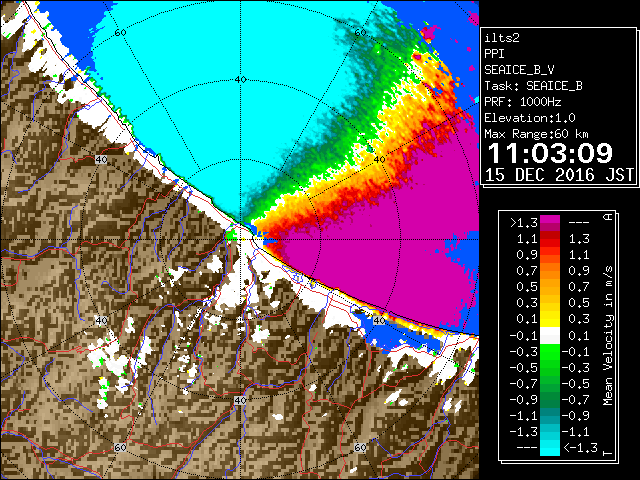
Task: Click the white near-zero legend swatch
Action: click(x=550, y=336)
